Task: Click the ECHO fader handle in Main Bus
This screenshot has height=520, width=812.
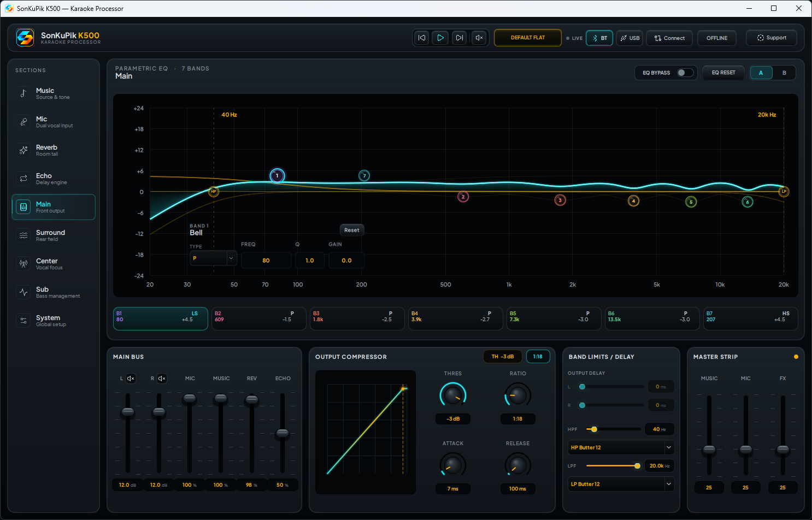Action: 283,433
